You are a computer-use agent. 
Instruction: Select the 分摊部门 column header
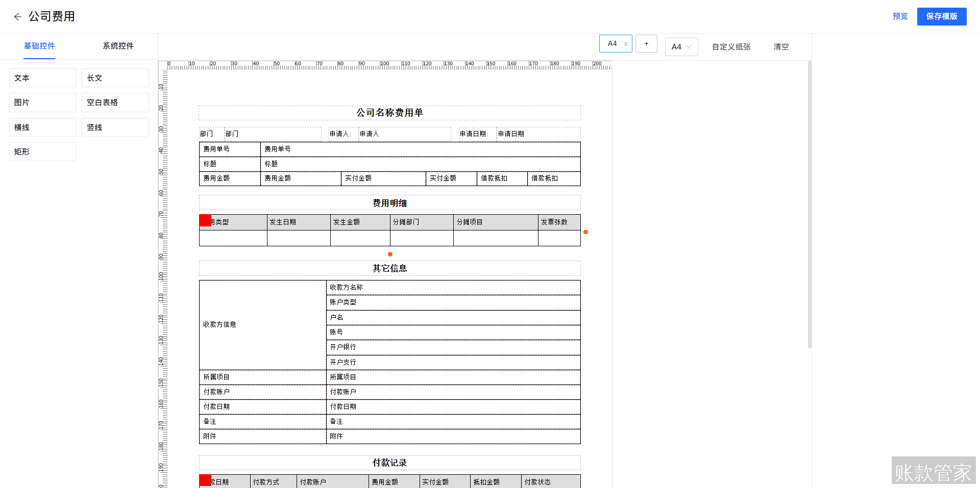pyautogui.click(x=422, y=222)
